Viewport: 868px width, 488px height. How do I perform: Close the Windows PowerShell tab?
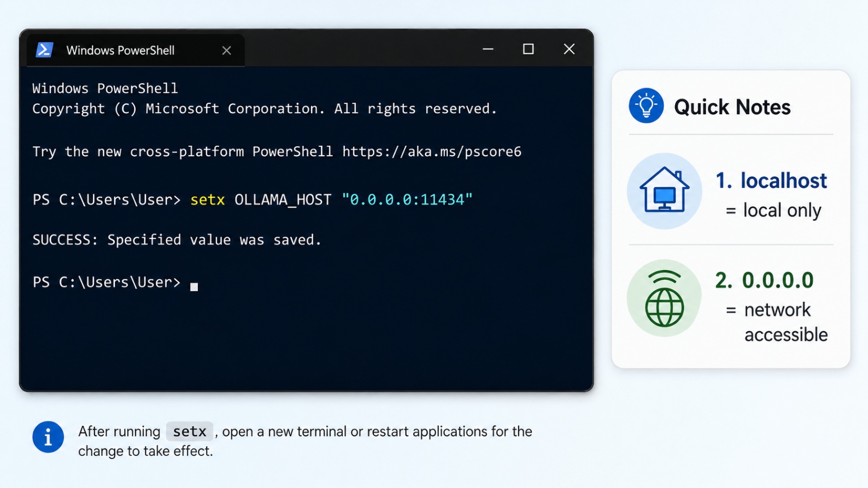(226, 51)
